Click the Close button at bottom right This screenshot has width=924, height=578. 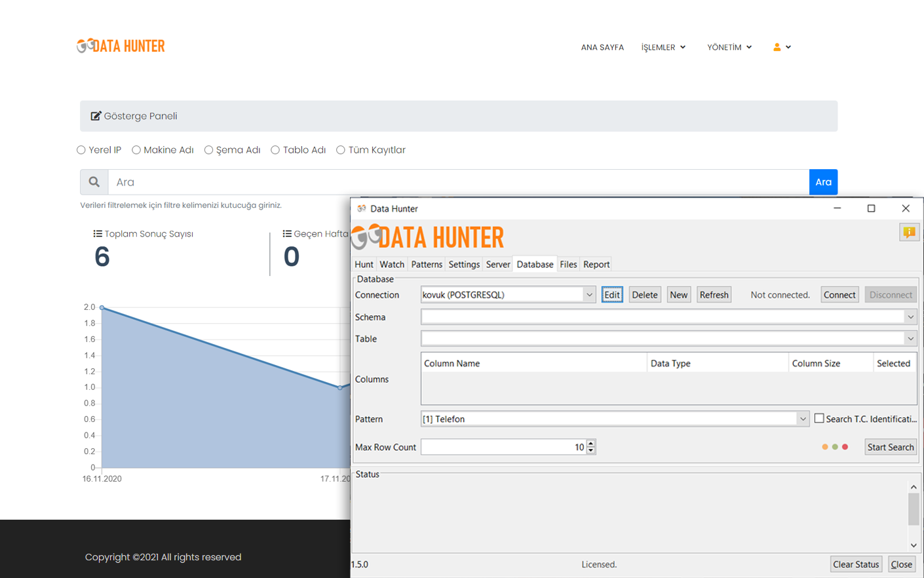pyautogui.click(x=902, y=564)
